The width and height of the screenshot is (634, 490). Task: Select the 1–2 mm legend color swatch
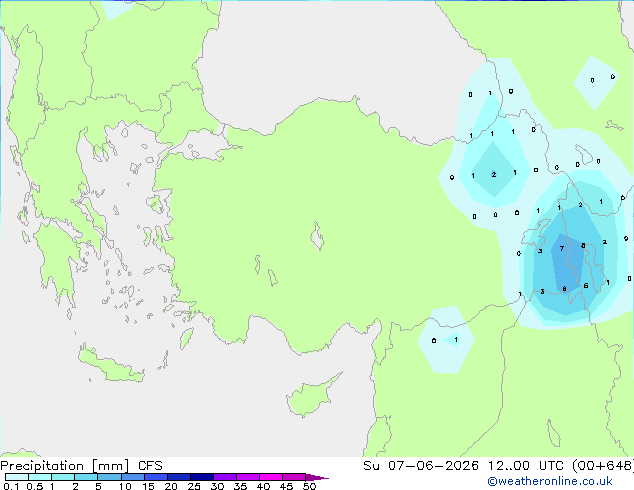pos(63,477)
